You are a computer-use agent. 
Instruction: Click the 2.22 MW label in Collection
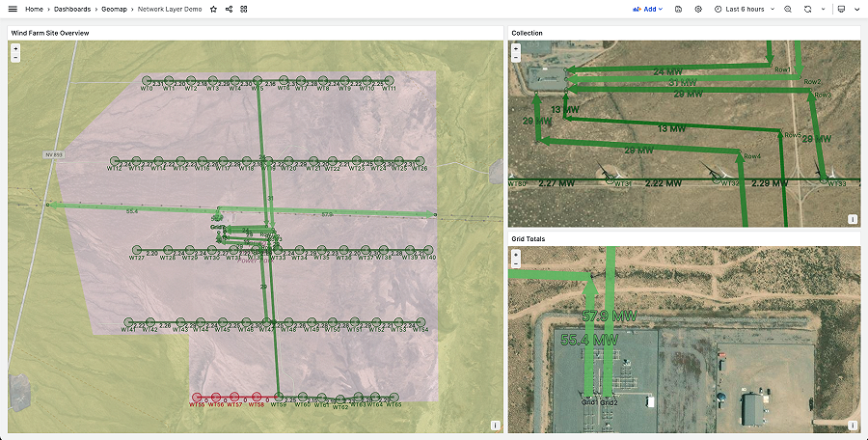tap(664, 183)
